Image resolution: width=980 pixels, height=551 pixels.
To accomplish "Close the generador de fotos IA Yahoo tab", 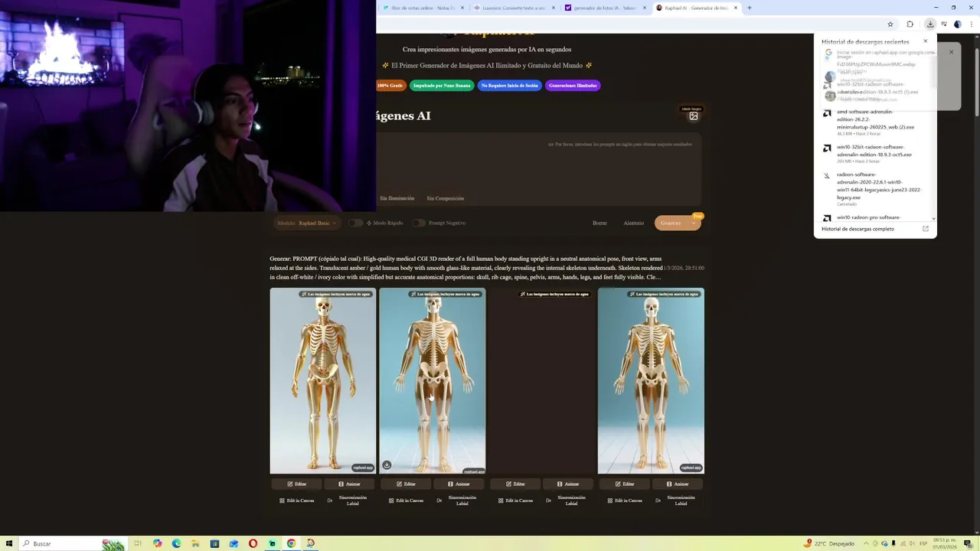I will pyautogui.click(x=644, y=8).
